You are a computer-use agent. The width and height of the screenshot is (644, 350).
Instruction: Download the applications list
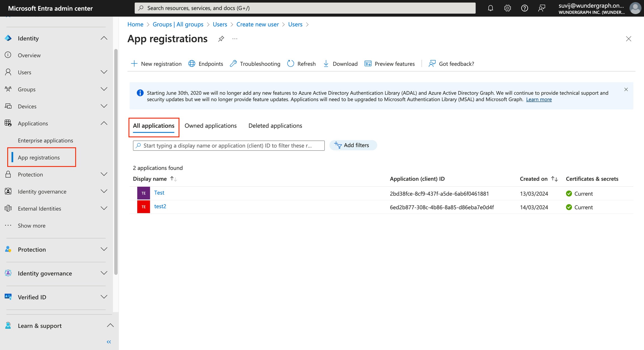340,64
